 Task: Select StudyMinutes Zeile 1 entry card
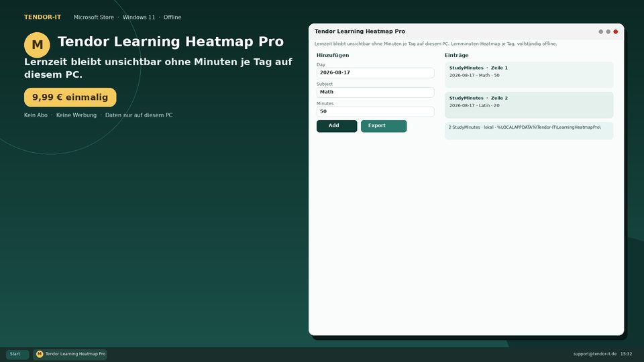click(x=529, y=74)
